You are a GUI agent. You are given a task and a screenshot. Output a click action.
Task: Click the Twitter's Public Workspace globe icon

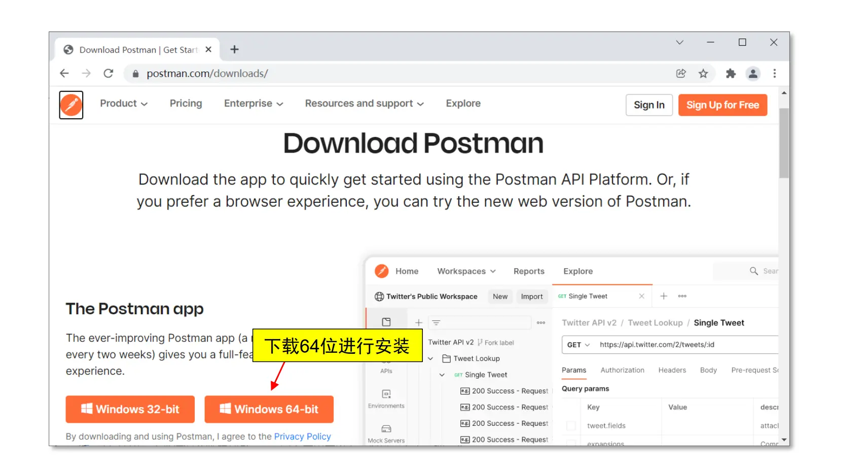pos(379,297)
